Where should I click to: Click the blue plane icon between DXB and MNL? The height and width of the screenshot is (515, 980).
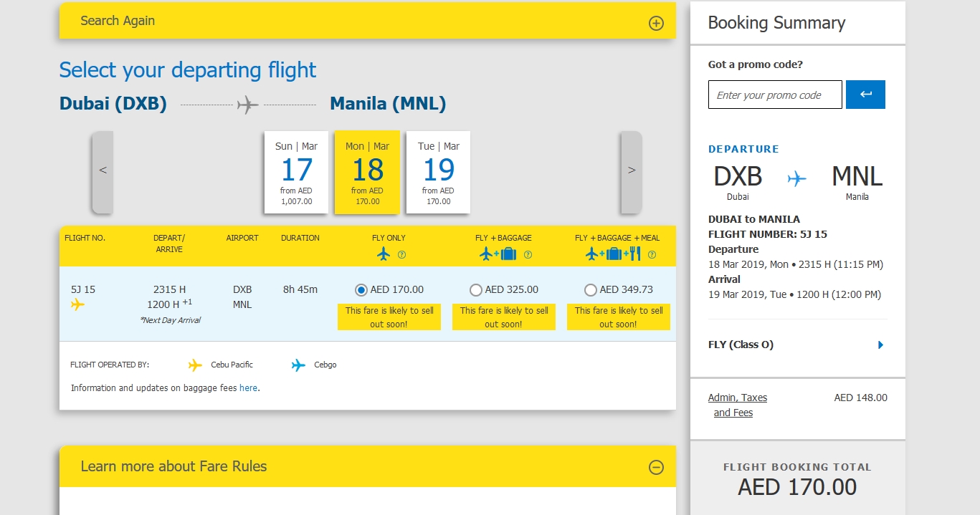click(x=796, y=178)
